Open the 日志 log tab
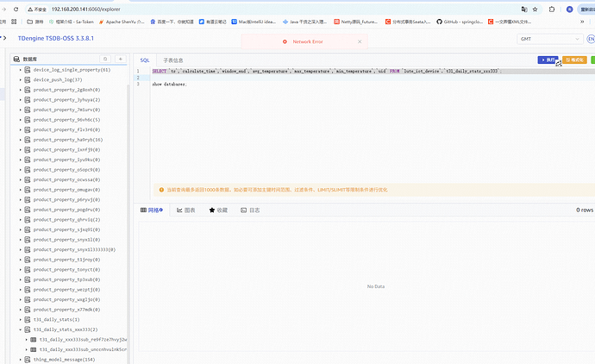The width and height of the screenshot is (595, 364). pos(250,210)
